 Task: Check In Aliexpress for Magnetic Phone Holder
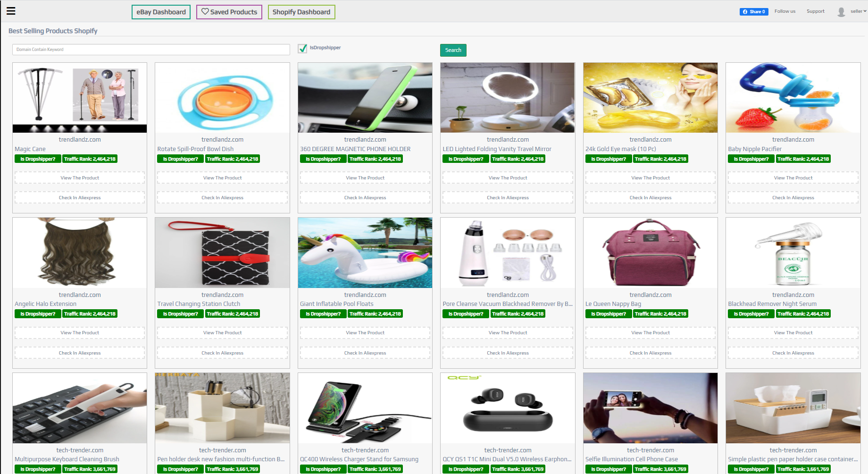[x=365, y=198]
